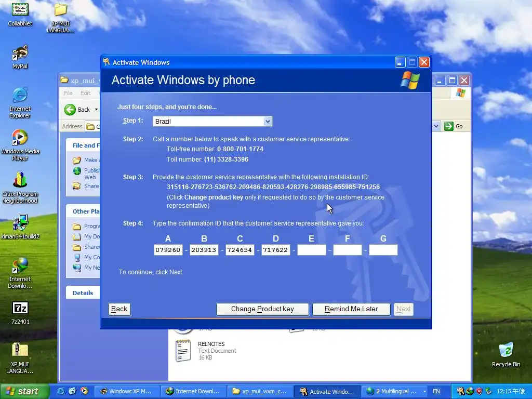
Task: Click the Show Desktop quick launch icon
Action: pos(72,391)
